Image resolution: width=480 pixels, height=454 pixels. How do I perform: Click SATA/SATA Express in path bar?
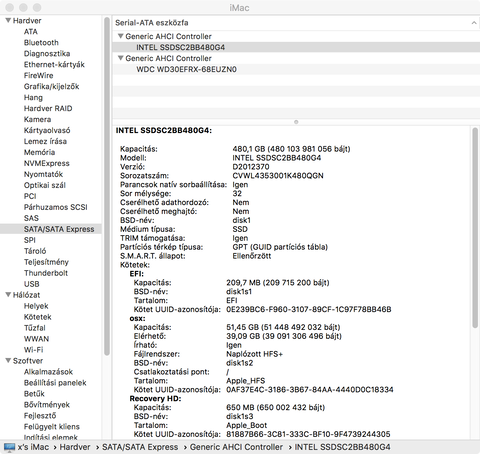[140, 447]
